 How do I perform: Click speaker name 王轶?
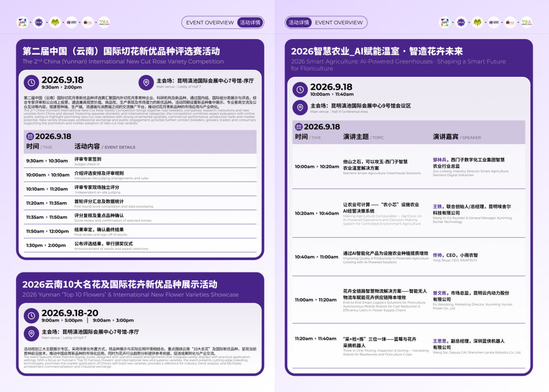coord(437,206)
